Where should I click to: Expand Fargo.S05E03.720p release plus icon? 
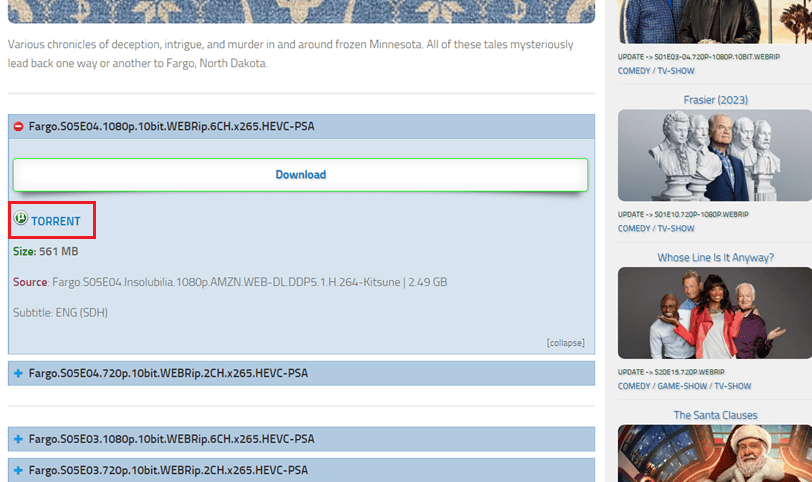click(x=18, y=470)
